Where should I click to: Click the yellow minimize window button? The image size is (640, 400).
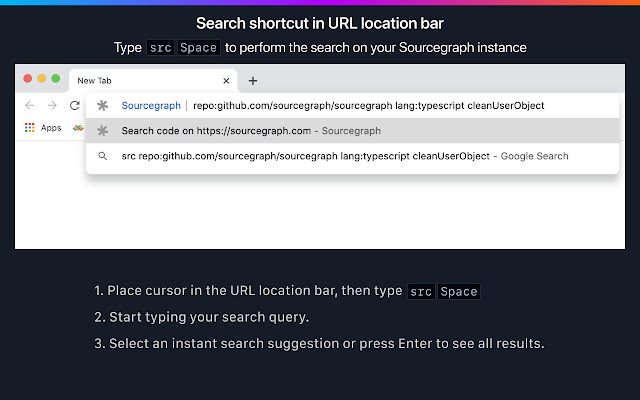coord(42,79)
